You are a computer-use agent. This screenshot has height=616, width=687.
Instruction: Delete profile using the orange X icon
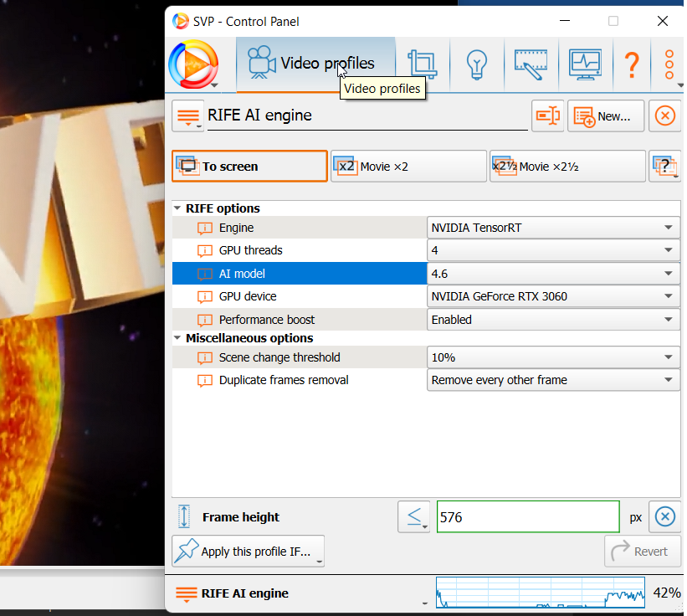point(664,116)
